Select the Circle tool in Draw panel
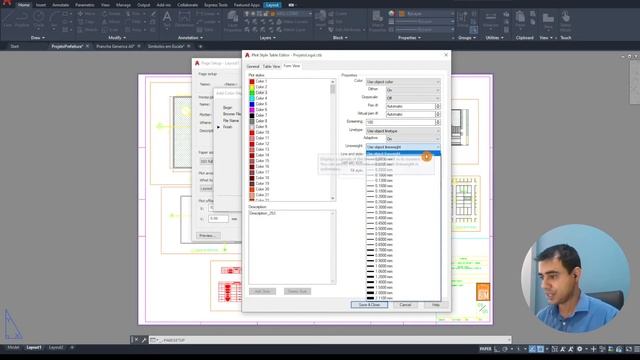 39,19
